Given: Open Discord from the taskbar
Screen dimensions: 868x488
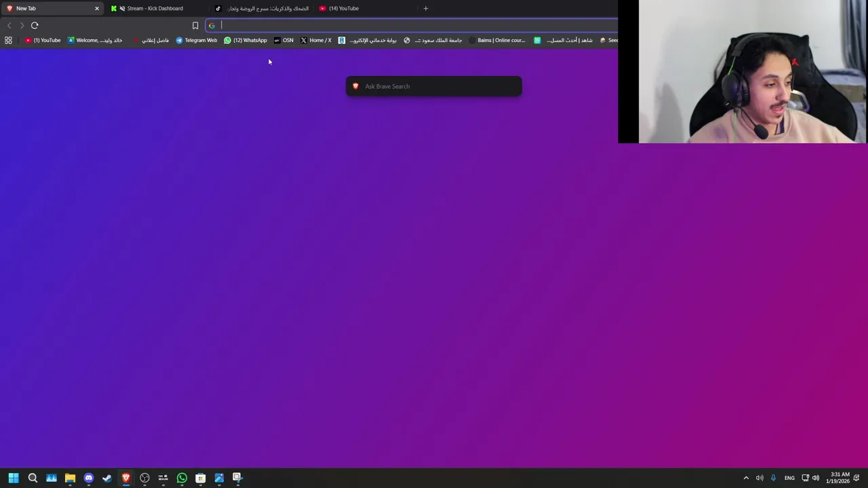Looking at the screenshot, I should pyautogui.click(x=88, y=478).
